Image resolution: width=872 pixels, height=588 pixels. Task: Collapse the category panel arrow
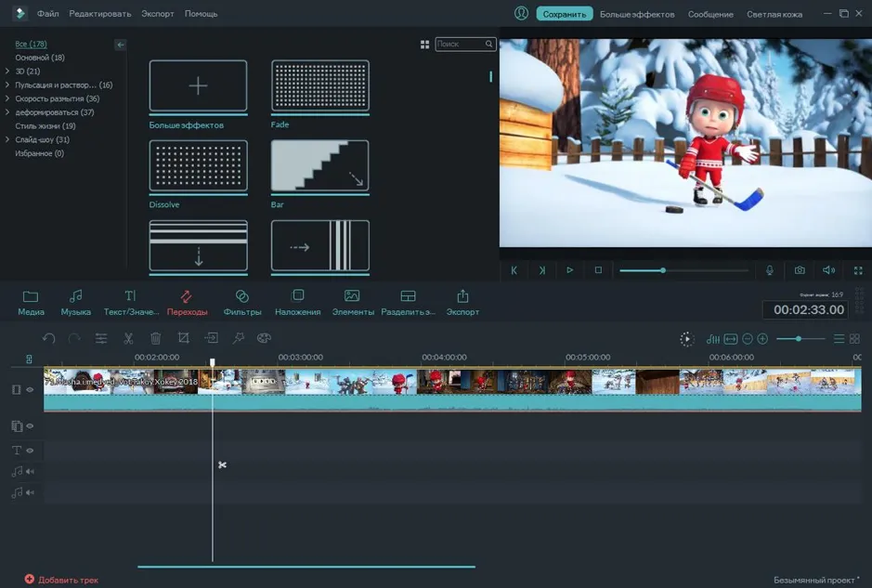(120, 45)
